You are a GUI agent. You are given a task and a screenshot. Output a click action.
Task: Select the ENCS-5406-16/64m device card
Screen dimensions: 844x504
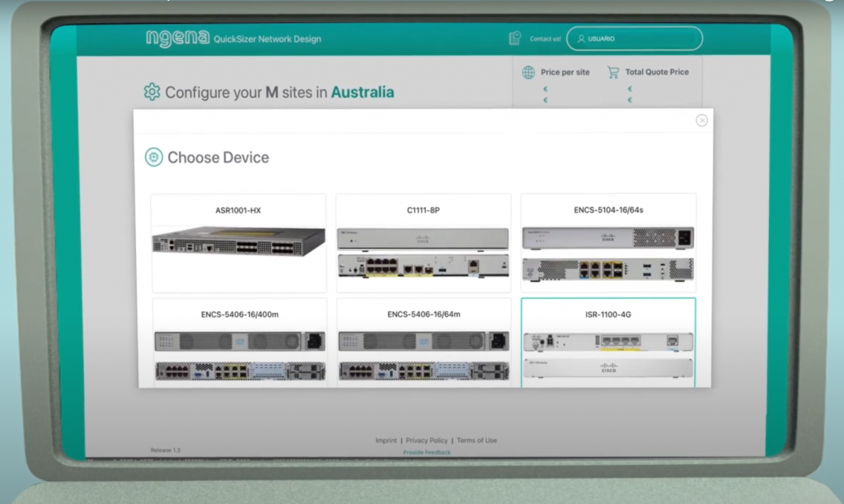(424, 343)
